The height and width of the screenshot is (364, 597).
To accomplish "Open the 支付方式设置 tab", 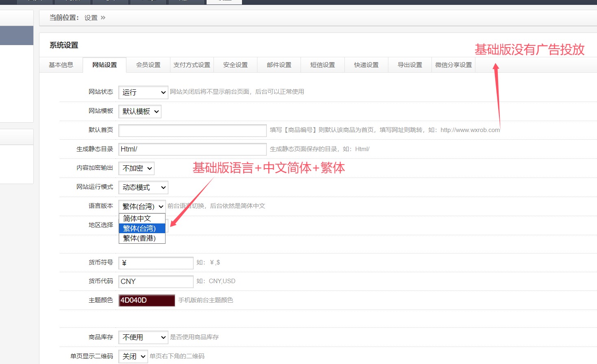I will pyautogui.click(x=192, y=65).
